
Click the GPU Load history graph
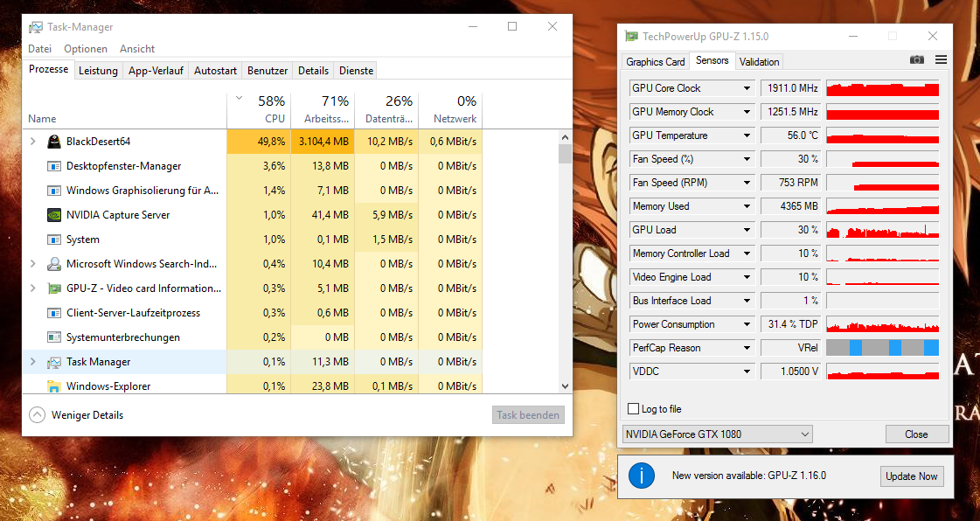point(882,230)
